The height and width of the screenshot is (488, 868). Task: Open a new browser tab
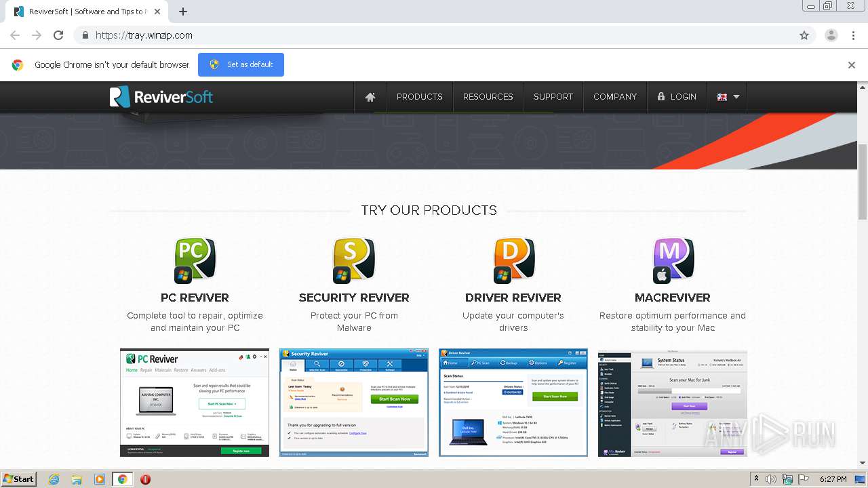(183, 12)
